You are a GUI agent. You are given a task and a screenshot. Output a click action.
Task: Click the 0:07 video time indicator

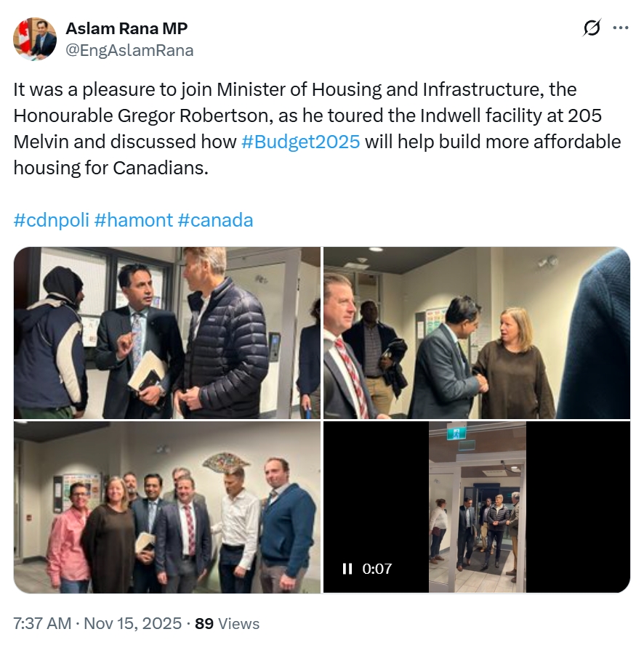377,569
